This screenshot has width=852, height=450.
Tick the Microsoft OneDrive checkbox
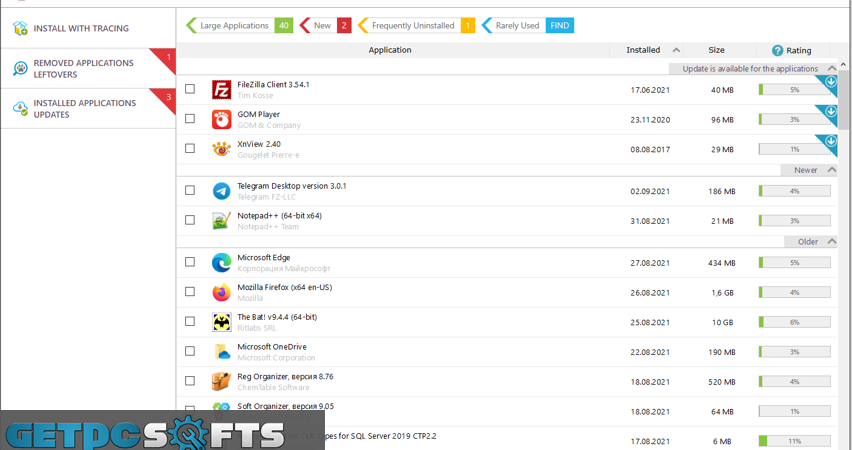coord(190,351)
